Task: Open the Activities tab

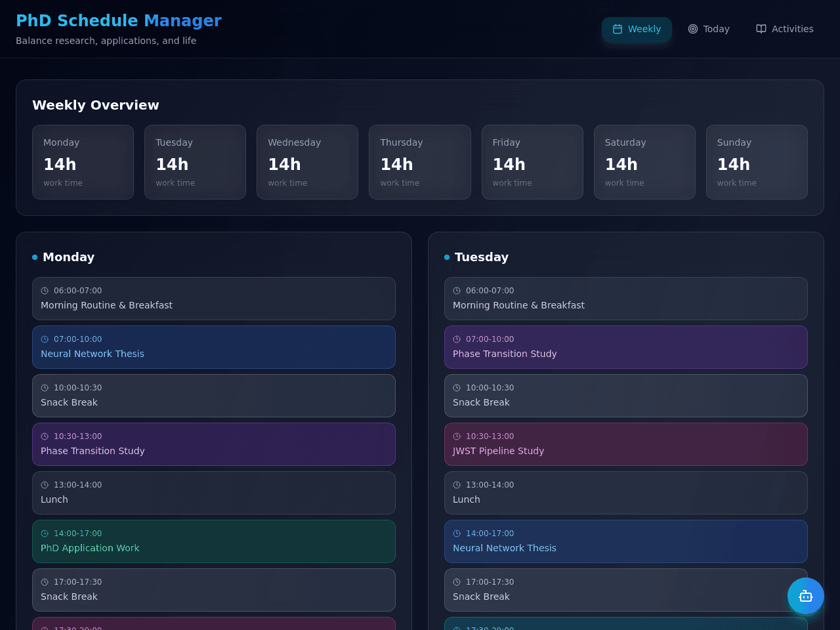Action: click(785, 29)
